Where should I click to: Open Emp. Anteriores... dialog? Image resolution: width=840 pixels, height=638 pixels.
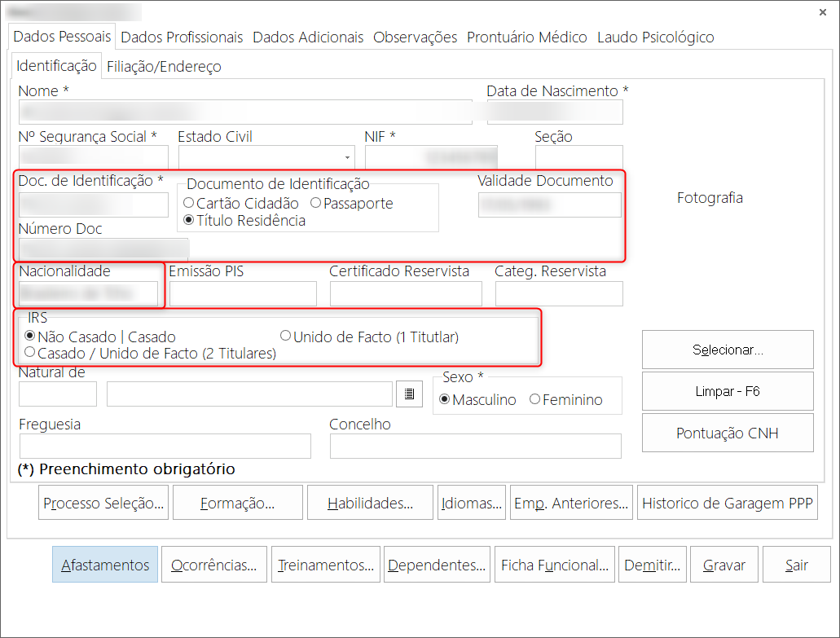[571, 503]
